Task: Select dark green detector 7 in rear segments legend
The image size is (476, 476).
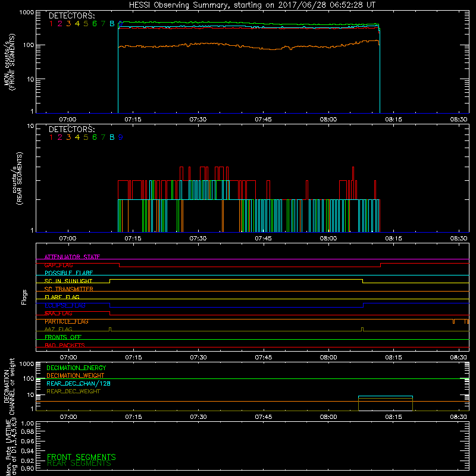Action: pyautogui.click(x=103, y=137)
